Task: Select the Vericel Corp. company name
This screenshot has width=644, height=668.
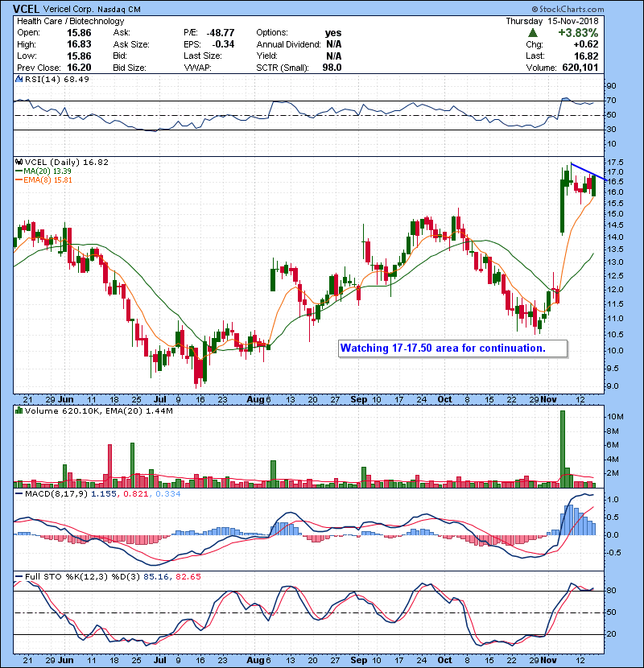Action: click(x=68, y=9)
